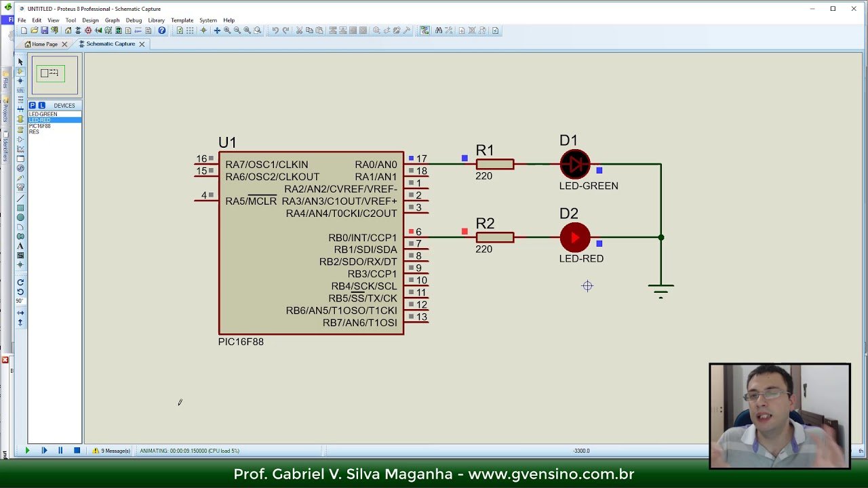
Task: Open the Design menu
Action: tap(90, 20)
